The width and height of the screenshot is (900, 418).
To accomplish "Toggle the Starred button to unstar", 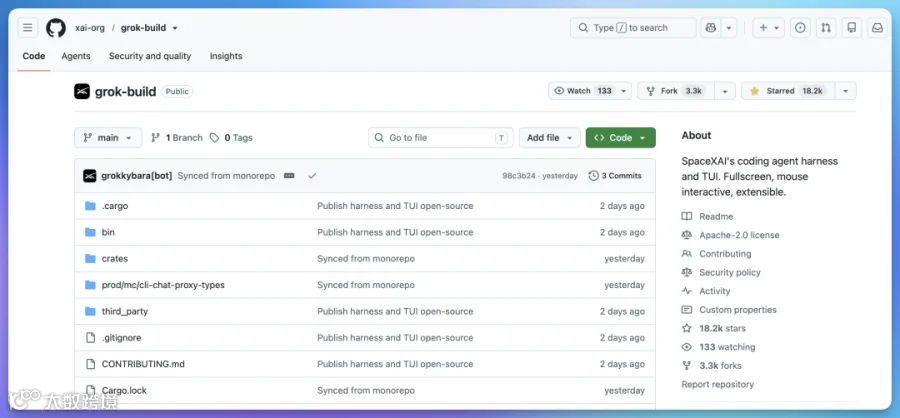I will coord(788,91).
